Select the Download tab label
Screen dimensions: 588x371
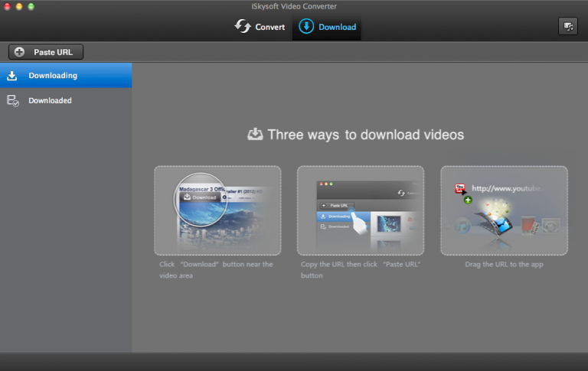point(337,27)
